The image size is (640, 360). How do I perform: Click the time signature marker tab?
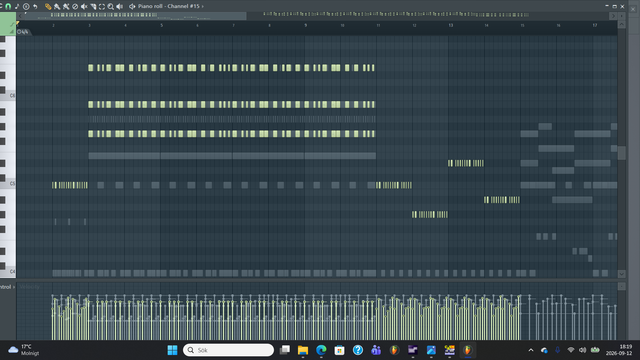(23, 32)
